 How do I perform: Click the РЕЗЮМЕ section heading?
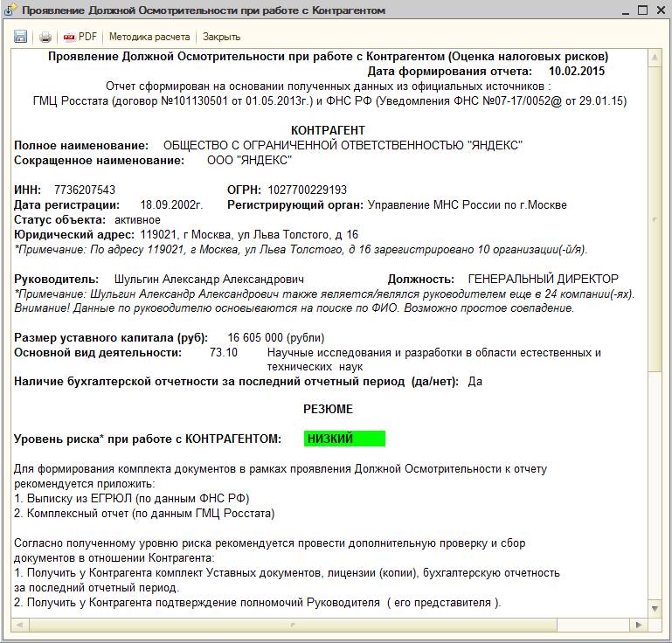(x=328, y=409)
